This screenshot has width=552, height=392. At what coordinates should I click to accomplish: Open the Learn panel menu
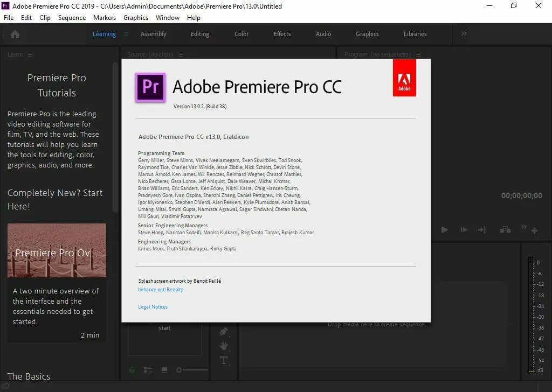tap(30, 54)
